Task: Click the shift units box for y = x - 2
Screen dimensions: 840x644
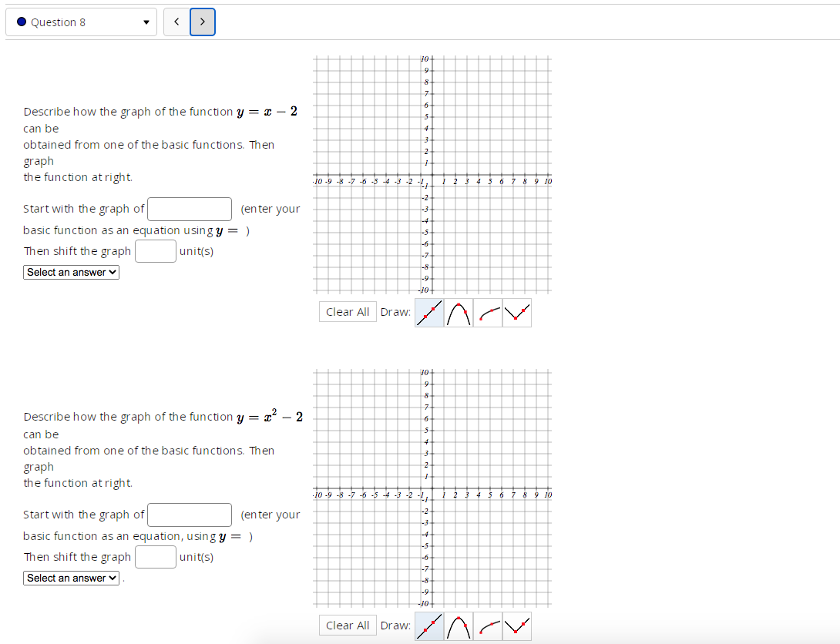Action: point(156,250)
